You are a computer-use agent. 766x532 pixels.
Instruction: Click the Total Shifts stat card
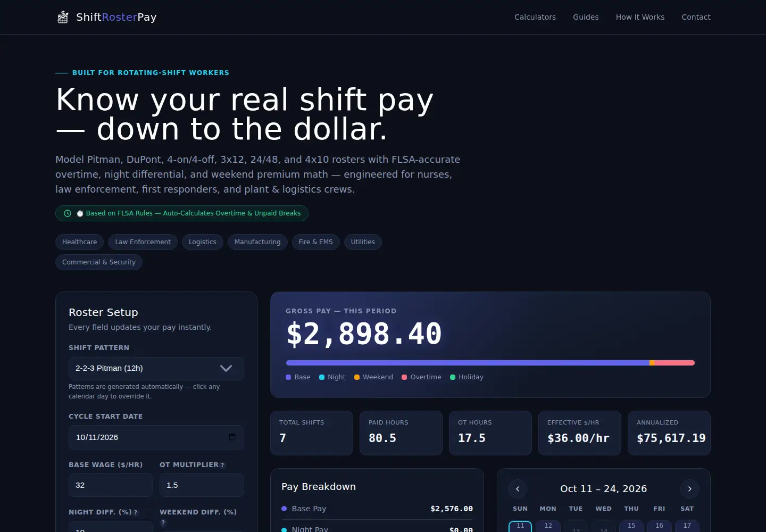coord(312,433)
